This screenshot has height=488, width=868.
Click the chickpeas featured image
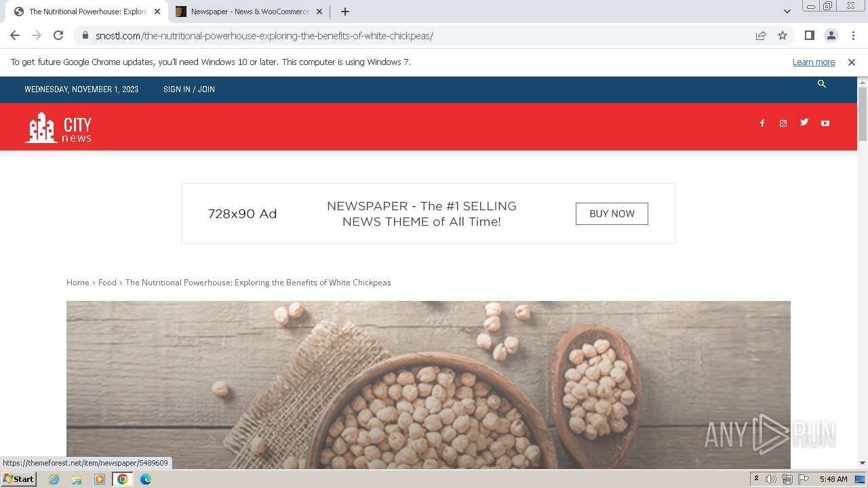coord(429,384)
